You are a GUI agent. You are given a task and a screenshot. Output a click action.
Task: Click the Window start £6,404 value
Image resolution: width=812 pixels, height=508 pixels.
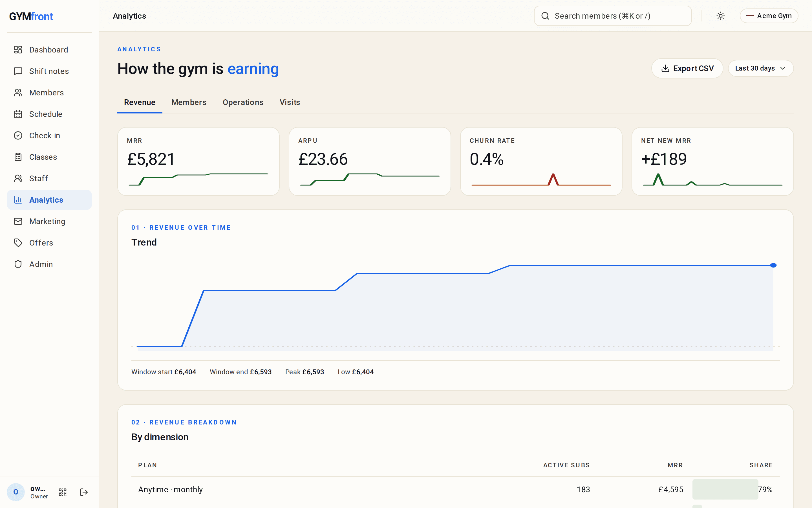click(x=185, y=372)
